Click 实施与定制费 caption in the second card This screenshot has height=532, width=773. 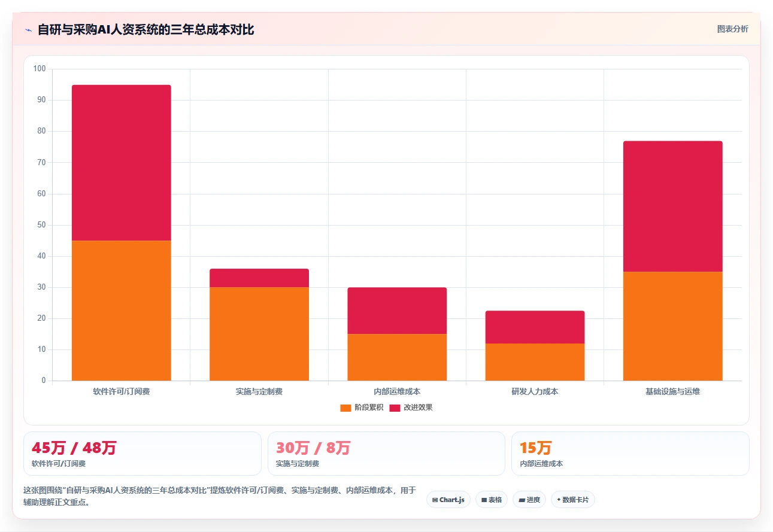(298, 464)
